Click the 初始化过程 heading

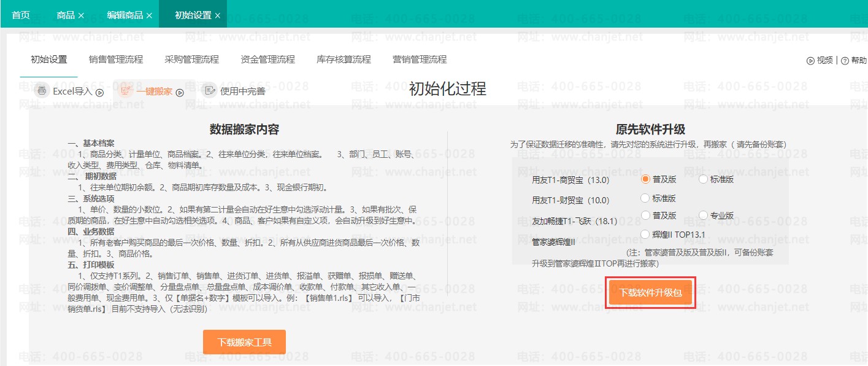448,89
